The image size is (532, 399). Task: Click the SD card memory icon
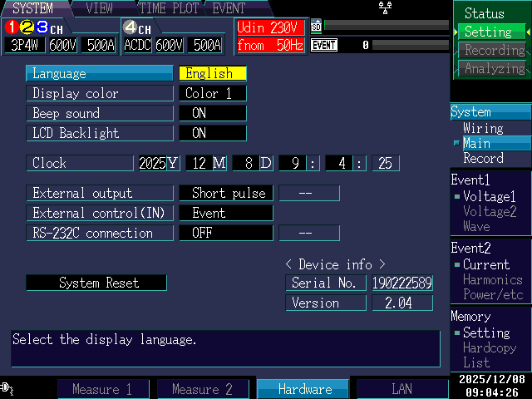(316, 27)
